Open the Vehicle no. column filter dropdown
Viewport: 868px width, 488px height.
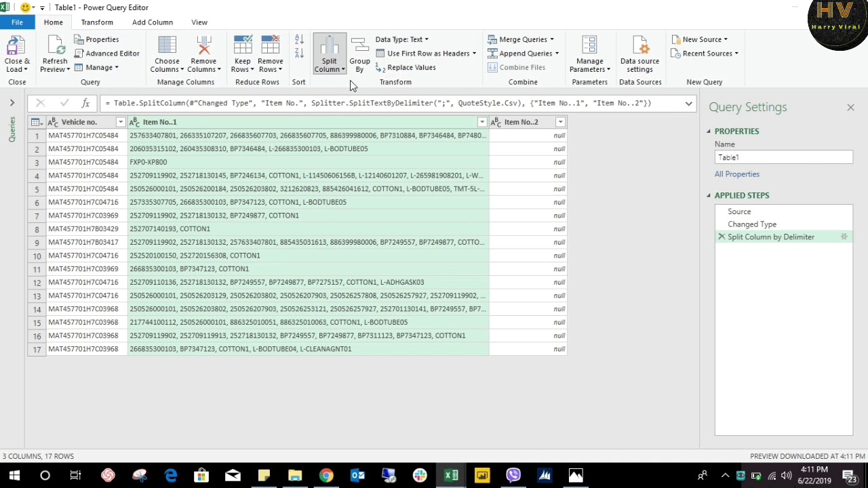tap(121, 122)
